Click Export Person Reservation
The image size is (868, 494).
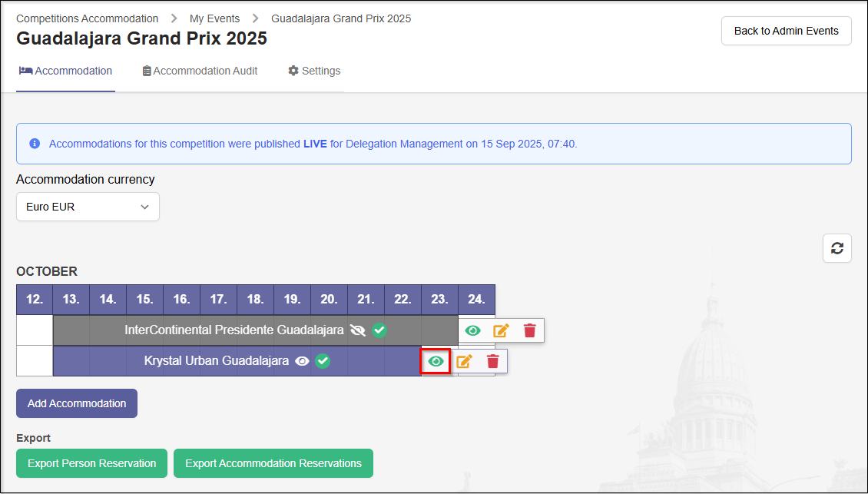(x=91, y=463)
